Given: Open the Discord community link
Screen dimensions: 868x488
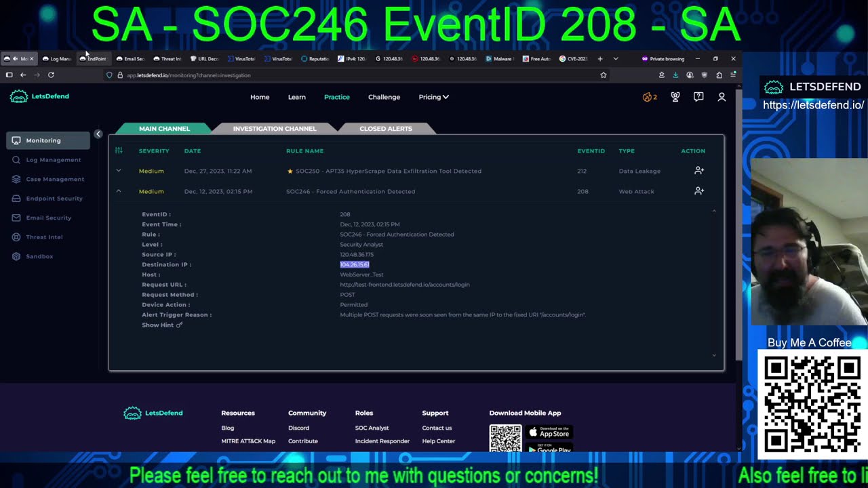Looking at the screenshot, I should pos(298,428).
